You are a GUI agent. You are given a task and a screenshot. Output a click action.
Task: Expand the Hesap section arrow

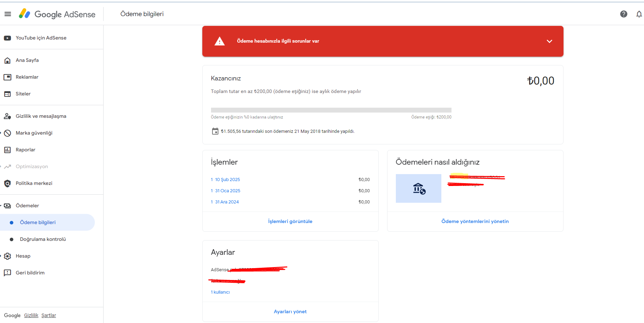point(1,256)
